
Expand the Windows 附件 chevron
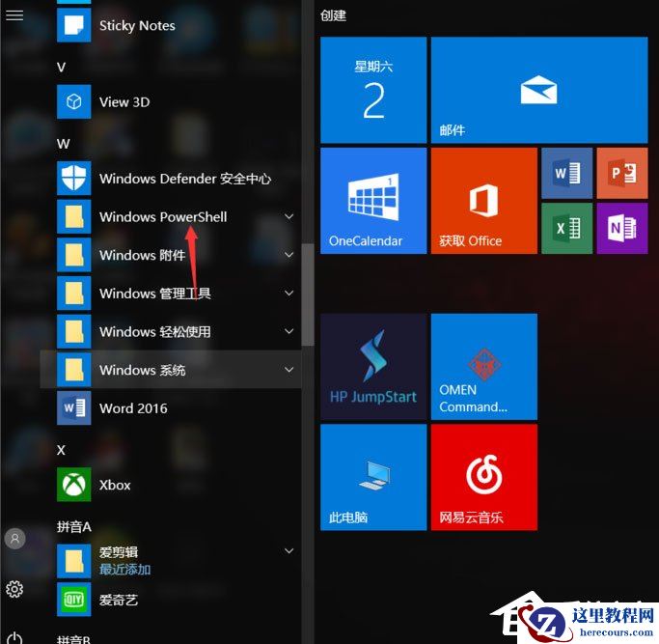[x=289, y=255]
